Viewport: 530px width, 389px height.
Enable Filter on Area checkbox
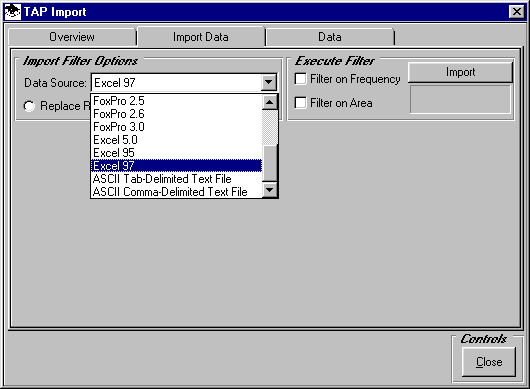[300, 103]
